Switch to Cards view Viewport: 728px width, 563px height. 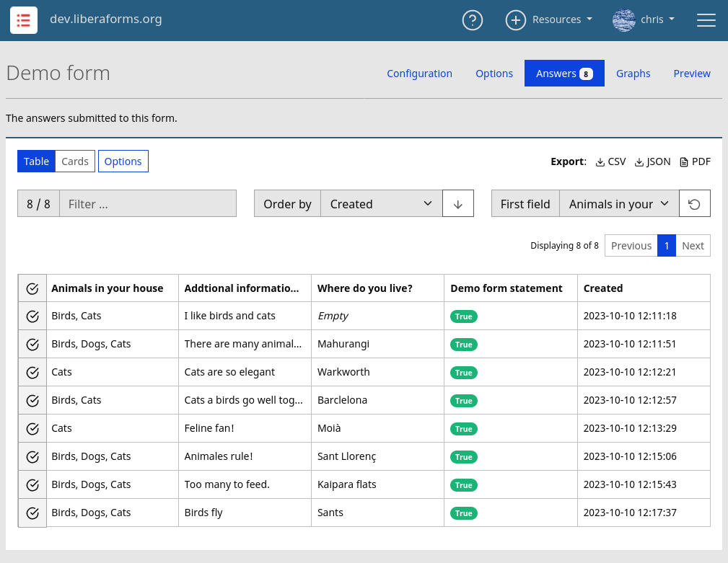[x=75, y=161]
